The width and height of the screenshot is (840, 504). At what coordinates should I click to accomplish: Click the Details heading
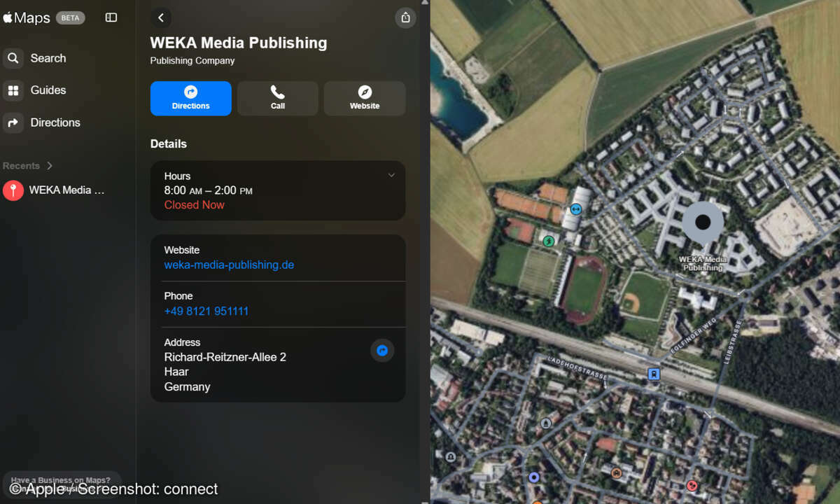[x=168, y=143]
